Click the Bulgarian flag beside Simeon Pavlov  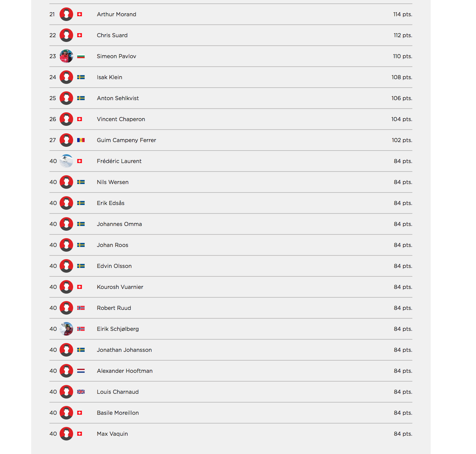(81, 56)
